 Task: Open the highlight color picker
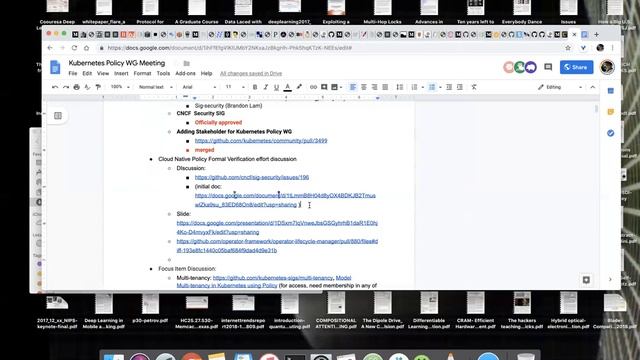(299, 87)
